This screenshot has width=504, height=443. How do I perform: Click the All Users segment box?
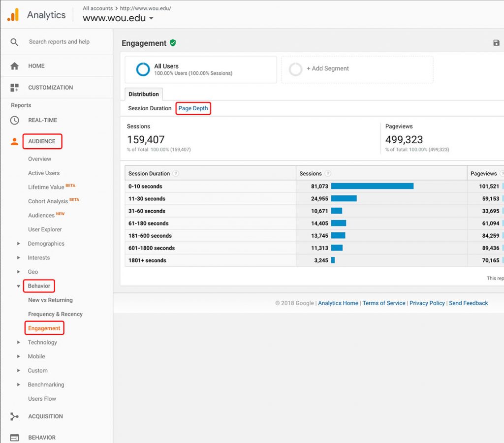pyautogui.click(x=201, y=69)
